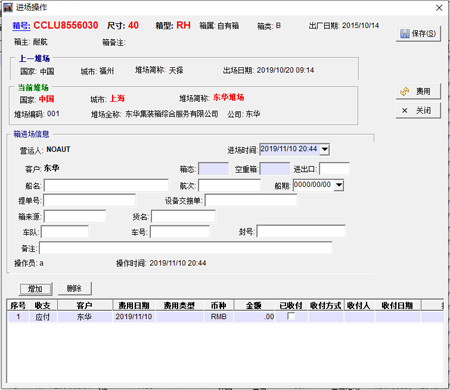450x390 pixels.
Task: Click the 增加 add button
Action: 36,289
